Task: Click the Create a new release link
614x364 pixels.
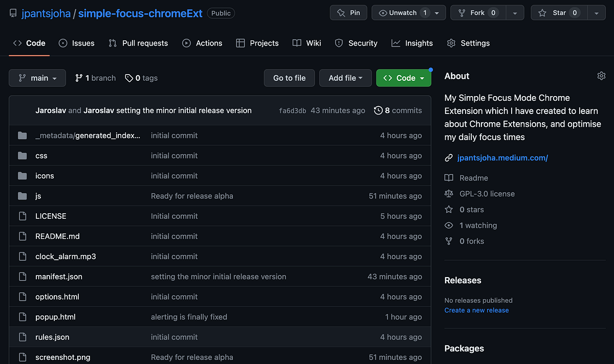Action: (x=476, y=310)
